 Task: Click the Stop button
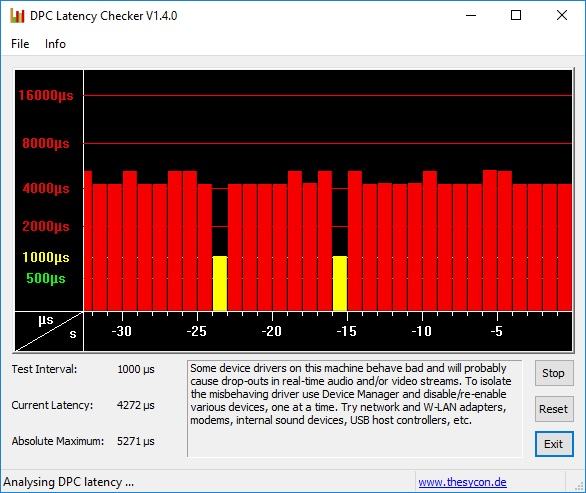[x=554, y=373]
